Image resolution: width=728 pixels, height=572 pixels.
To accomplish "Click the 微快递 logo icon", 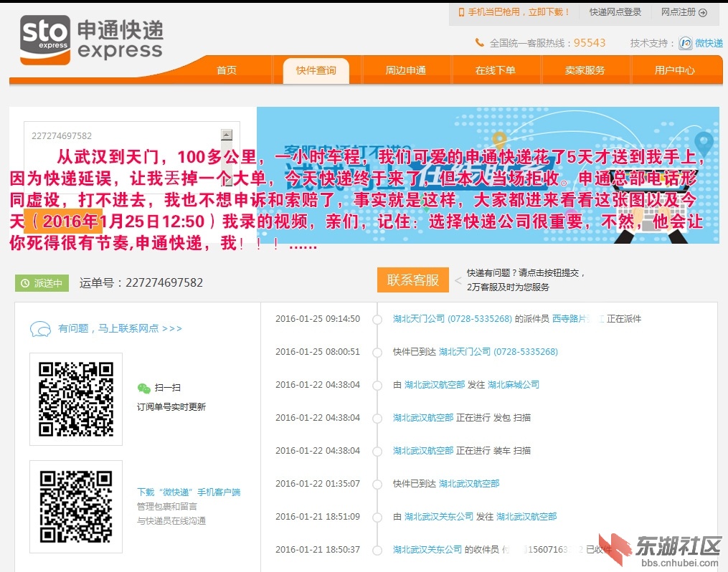I will [685, 43].
